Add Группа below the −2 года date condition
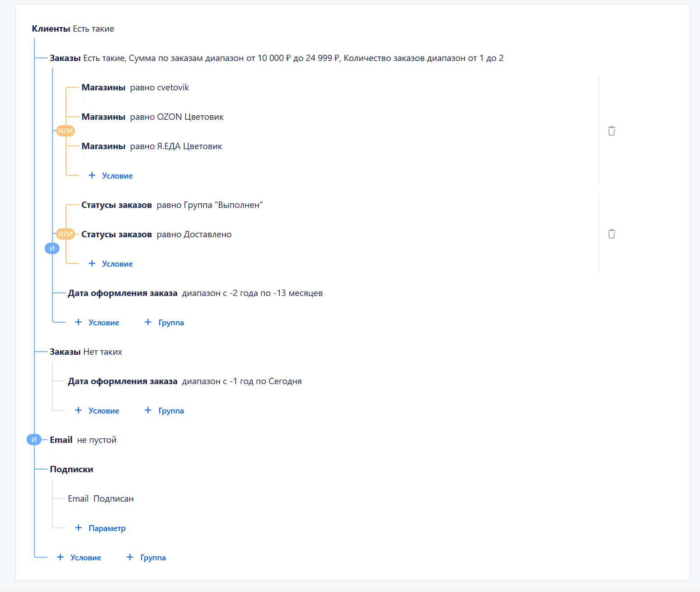Viewport: 700px width, 592px height. tap(164, 323)
